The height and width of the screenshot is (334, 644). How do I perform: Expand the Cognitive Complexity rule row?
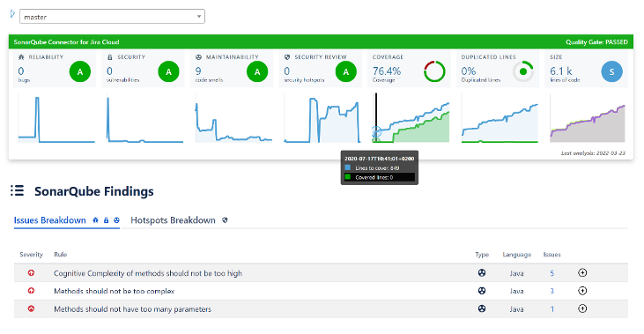click(582, 273)
